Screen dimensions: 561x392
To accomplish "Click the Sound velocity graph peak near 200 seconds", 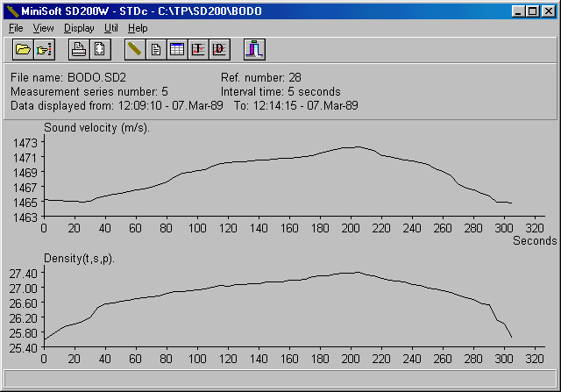I will (x=351, y=147).
